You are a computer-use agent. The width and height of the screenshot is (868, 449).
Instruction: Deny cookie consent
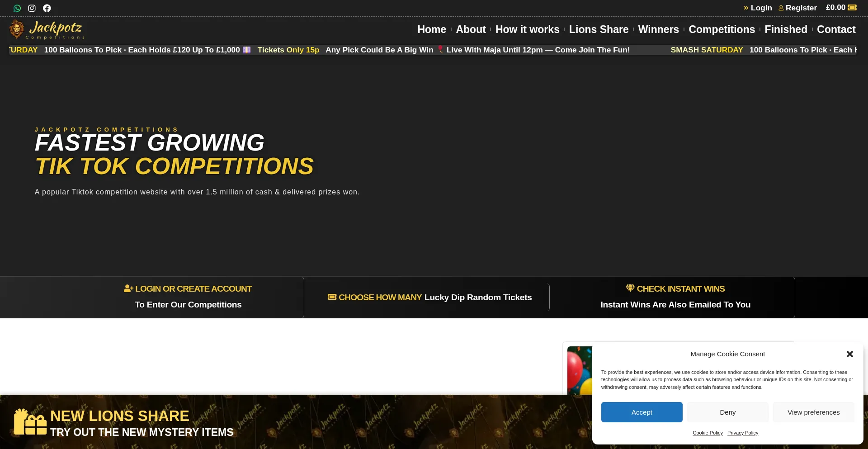727,412
